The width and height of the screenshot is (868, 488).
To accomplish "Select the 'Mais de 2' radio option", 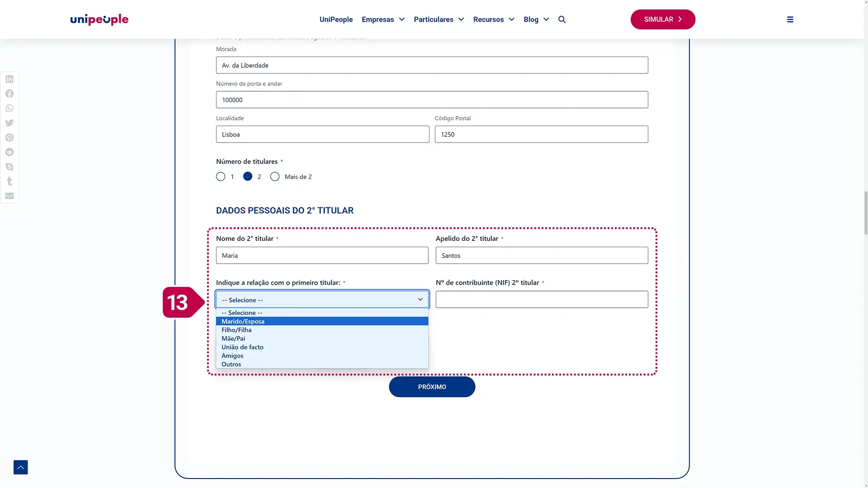I will (x=275, y=177).
